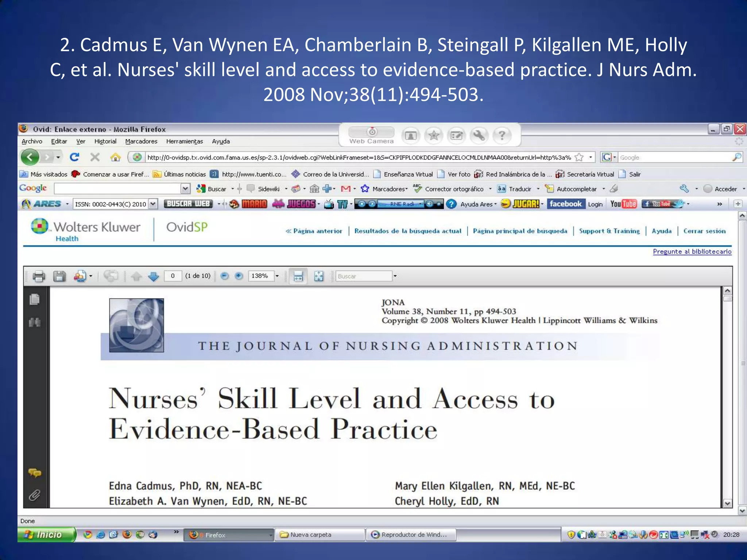Open Gmail icon in Google toolbar

[x=345, y=189]
